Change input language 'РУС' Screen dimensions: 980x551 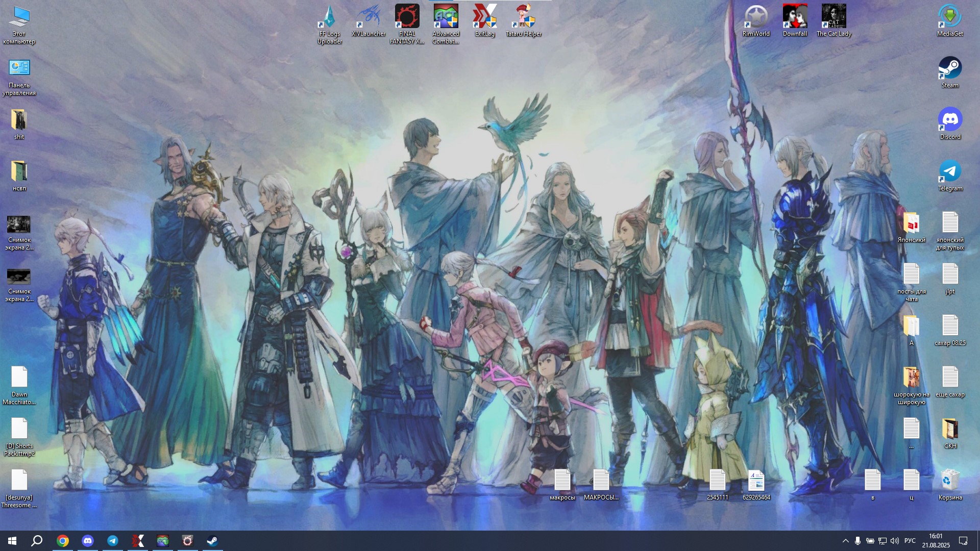pos(910,541)
